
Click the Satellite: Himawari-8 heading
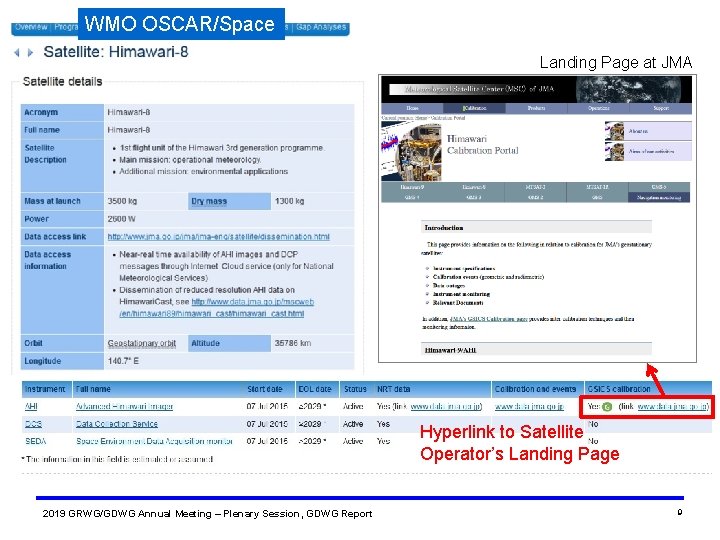pos(116,52)
